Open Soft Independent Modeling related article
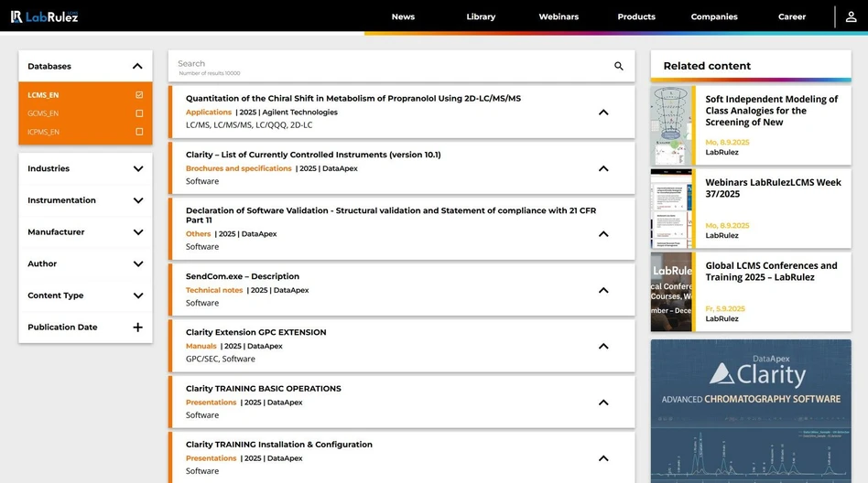868x483 pixels. (772, 111)
